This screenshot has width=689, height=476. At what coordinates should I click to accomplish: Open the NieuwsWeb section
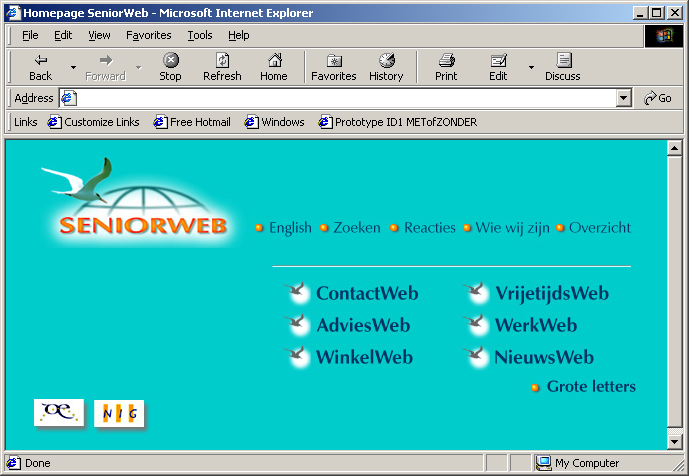[x=544, y=357]
